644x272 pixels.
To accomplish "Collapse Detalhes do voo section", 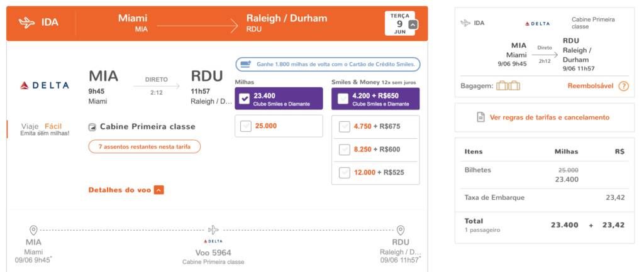I will click(159, 190).
